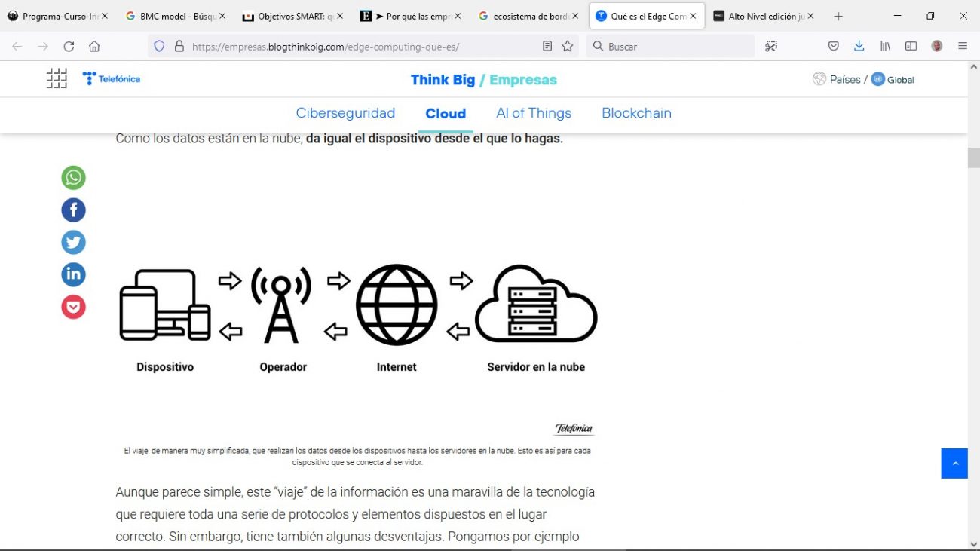Toggle Firefox reader view
Viewport: 980px width, 551px height.
click(x=547, y=46)
